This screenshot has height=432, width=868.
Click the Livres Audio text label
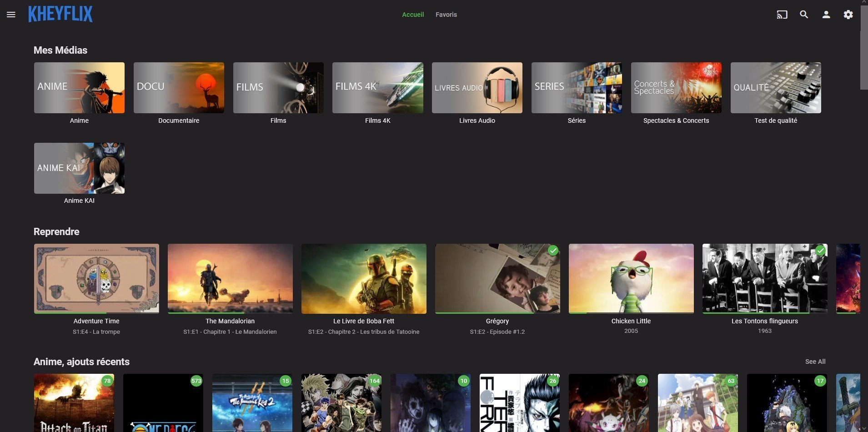(477, 121)
